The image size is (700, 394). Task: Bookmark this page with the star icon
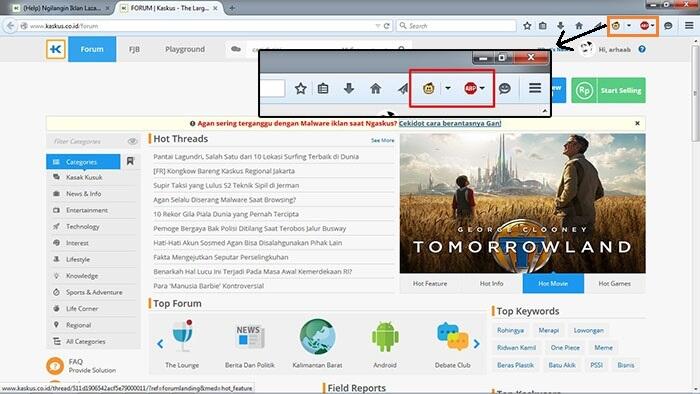[x=527, y=26]
